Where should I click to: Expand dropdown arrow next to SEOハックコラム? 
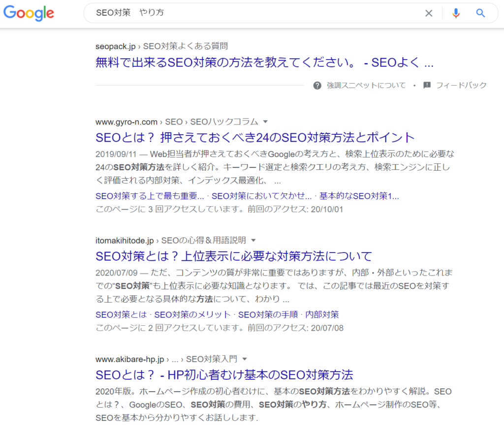[x=265, y=122]
